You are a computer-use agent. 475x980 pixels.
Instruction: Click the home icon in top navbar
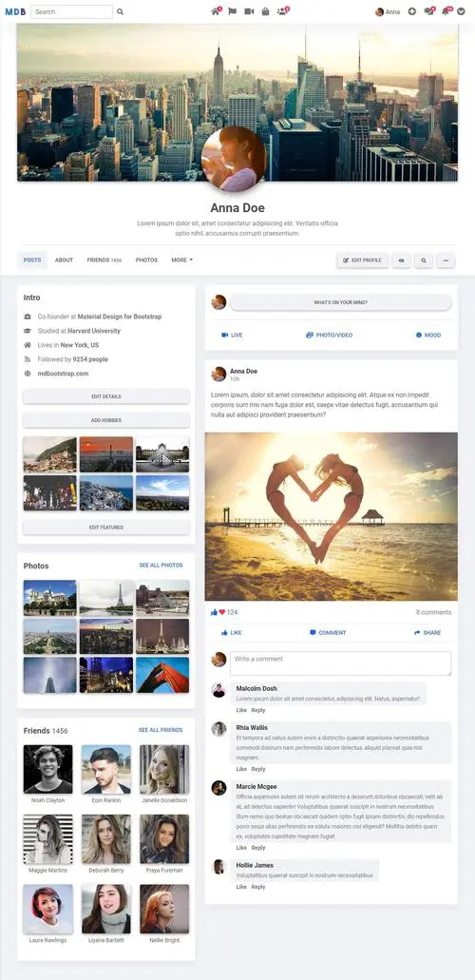click(216, 11)
